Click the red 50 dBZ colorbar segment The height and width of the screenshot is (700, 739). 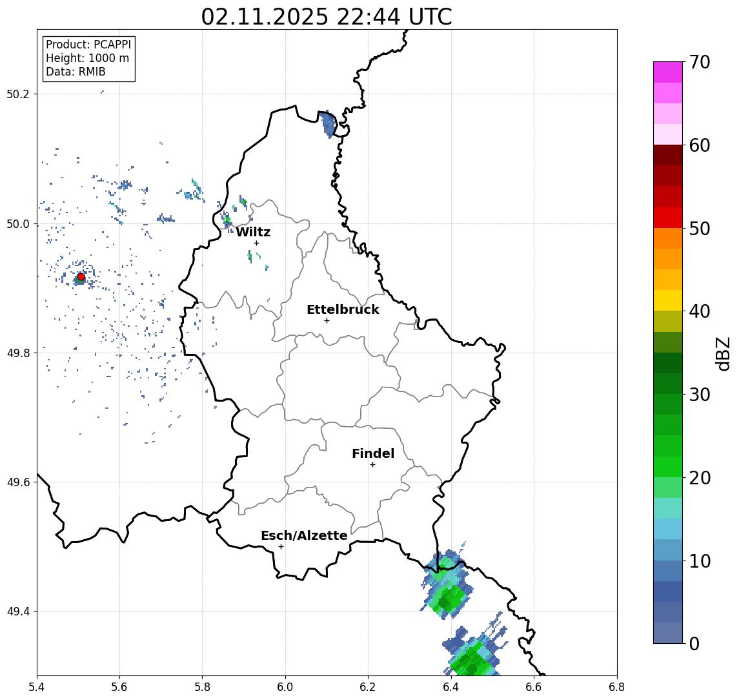[668, 218]
